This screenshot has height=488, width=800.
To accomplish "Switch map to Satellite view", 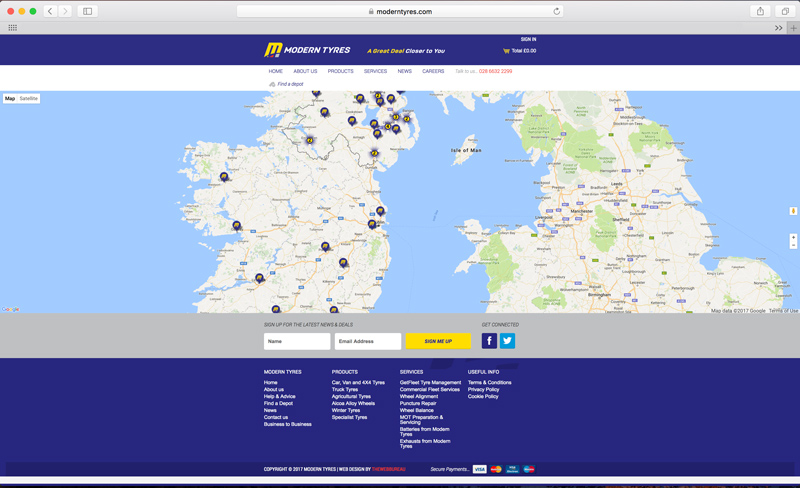I will point(29,99).
